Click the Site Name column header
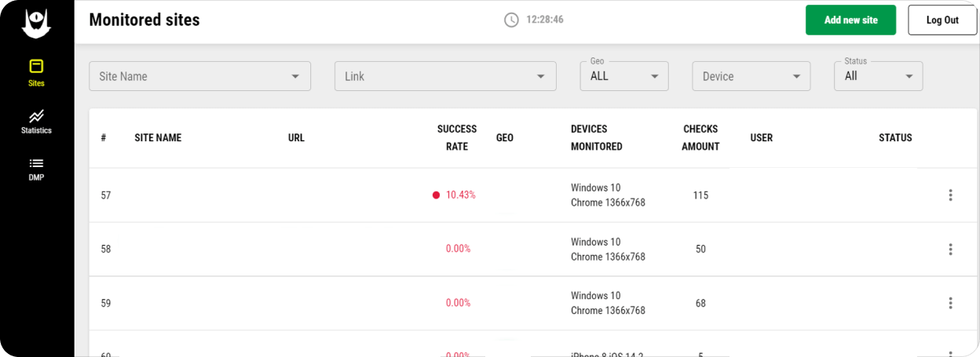This screenshot has width=980, height=357. (158, 138)
